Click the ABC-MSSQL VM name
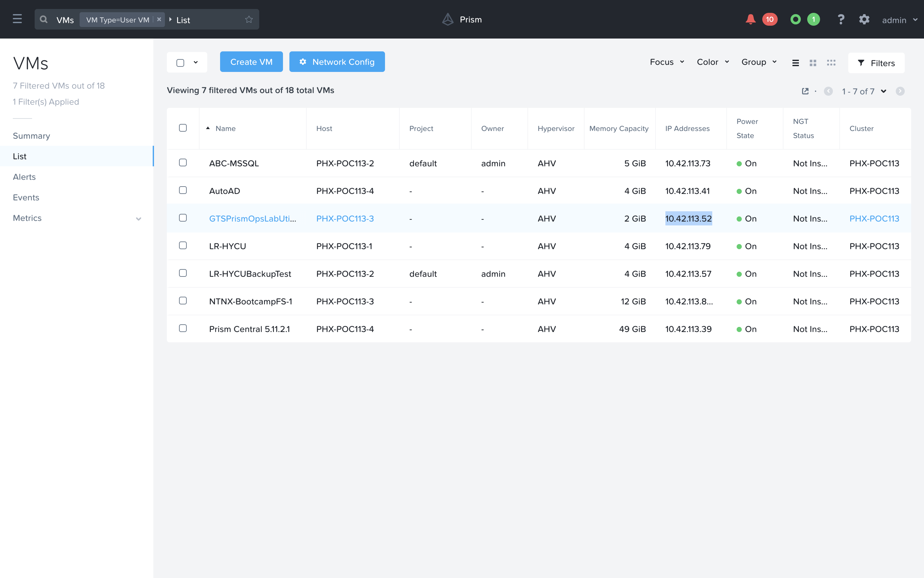This screenshot has height=578, width=924. pyautogui.click(x=234, y=163)
